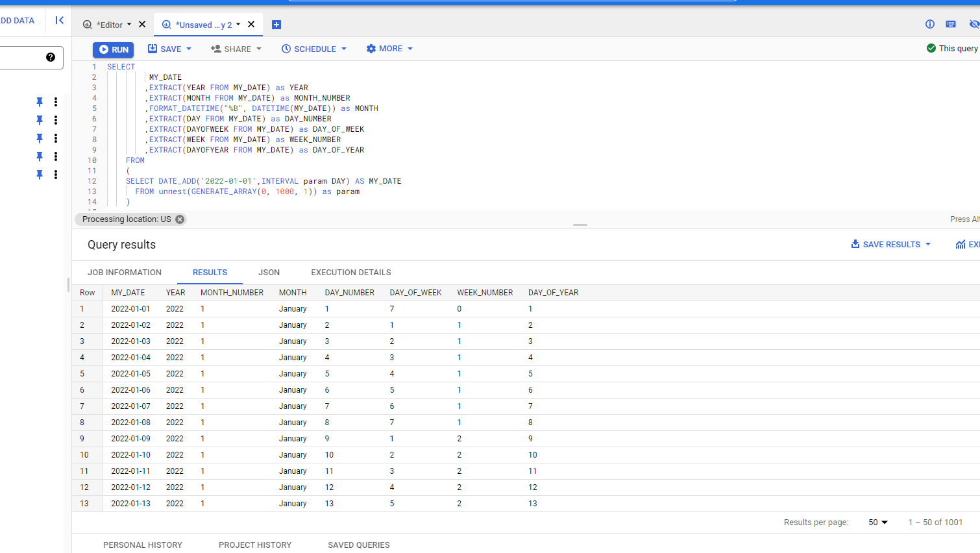The image size is (980, 553).
Task: Open the Share dropdown
Action: [x=236, y=49]
